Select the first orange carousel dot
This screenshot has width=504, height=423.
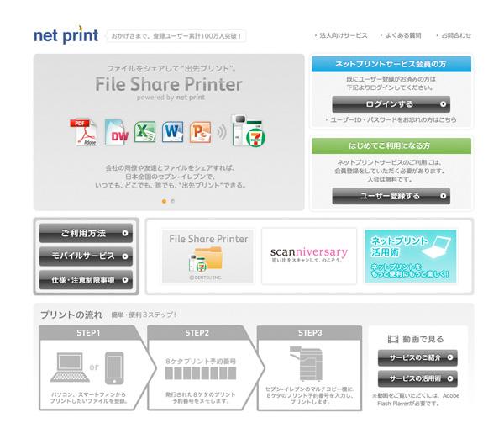click(x=164, y=201)
